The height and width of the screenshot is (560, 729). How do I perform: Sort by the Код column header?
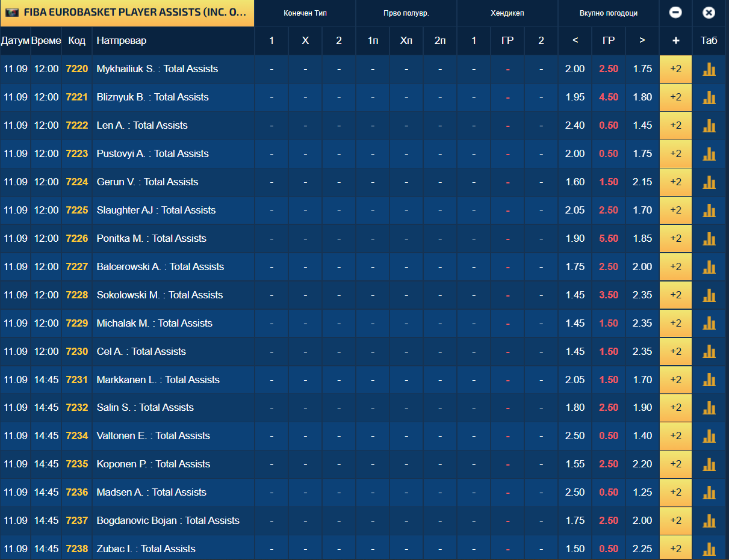pyautogui.click(x=77, y=41)
